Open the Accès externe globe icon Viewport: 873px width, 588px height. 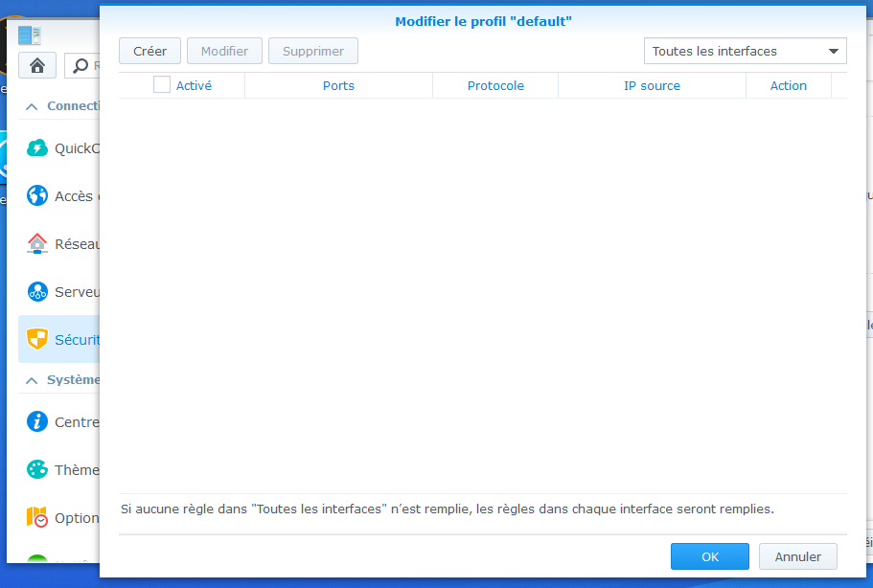[37, 195]
